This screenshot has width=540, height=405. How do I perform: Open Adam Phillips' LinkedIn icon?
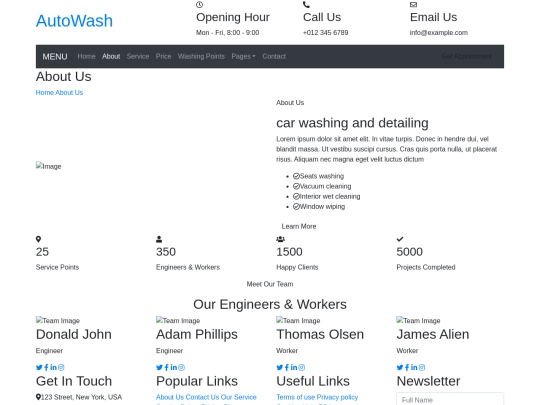[174, 367]
